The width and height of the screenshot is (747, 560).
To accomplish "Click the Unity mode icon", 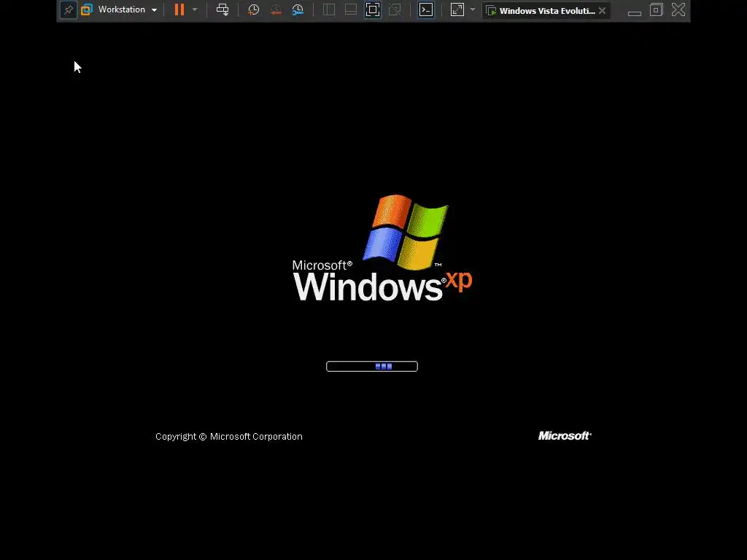I will [x=395, y=9].
